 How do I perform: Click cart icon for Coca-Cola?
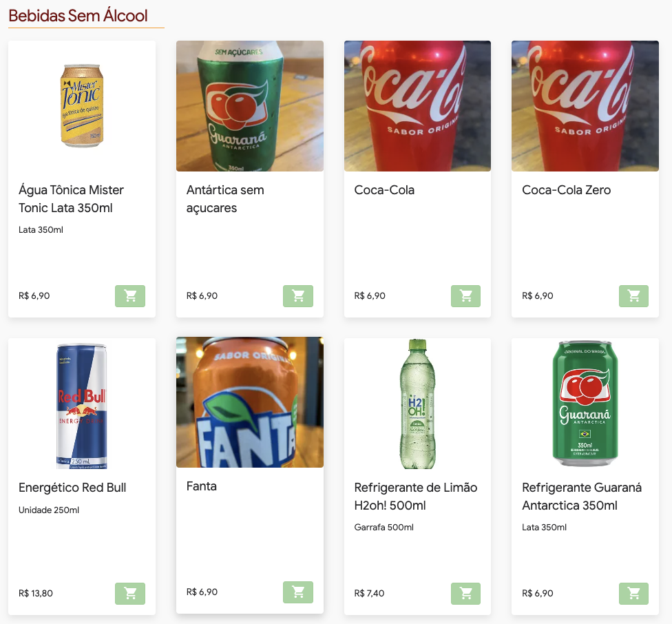(465, 295)
